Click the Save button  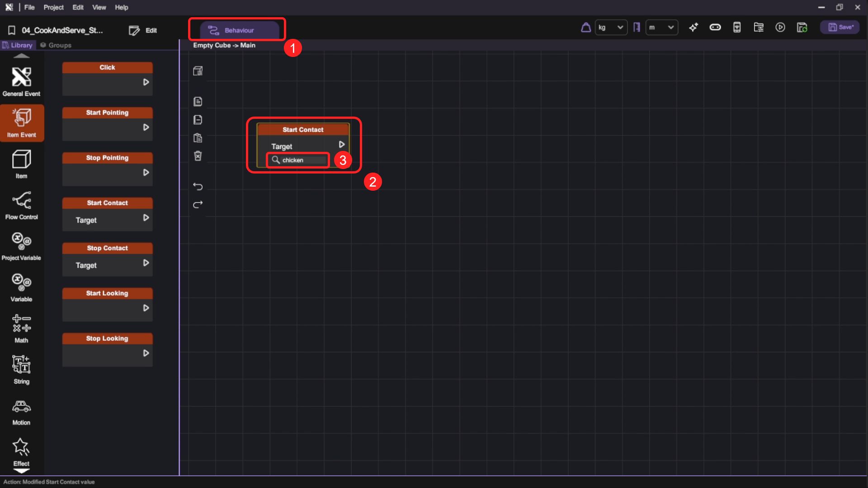[x=840, y=28]
